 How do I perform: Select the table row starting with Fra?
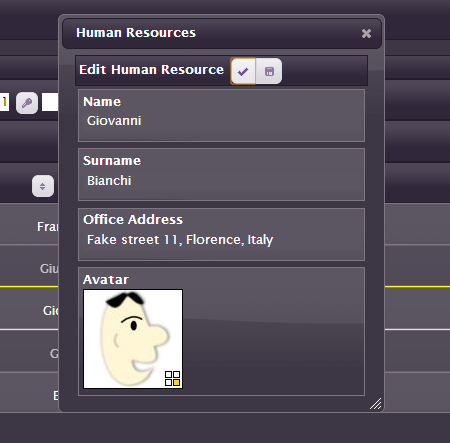point(29,227)
